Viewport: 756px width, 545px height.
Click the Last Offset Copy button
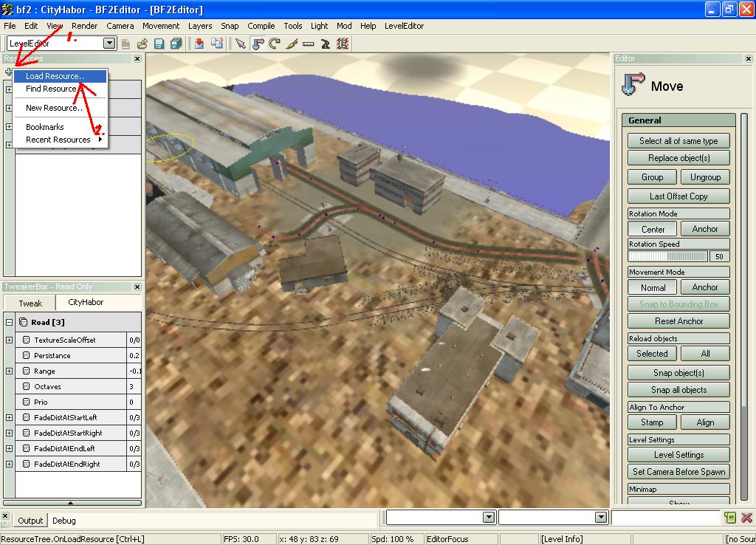click(x=678, y=196)
